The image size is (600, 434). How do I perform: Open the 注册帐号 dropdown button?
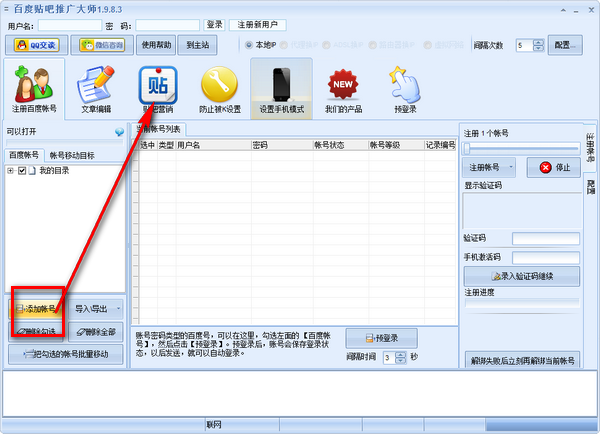click(489, 167)
